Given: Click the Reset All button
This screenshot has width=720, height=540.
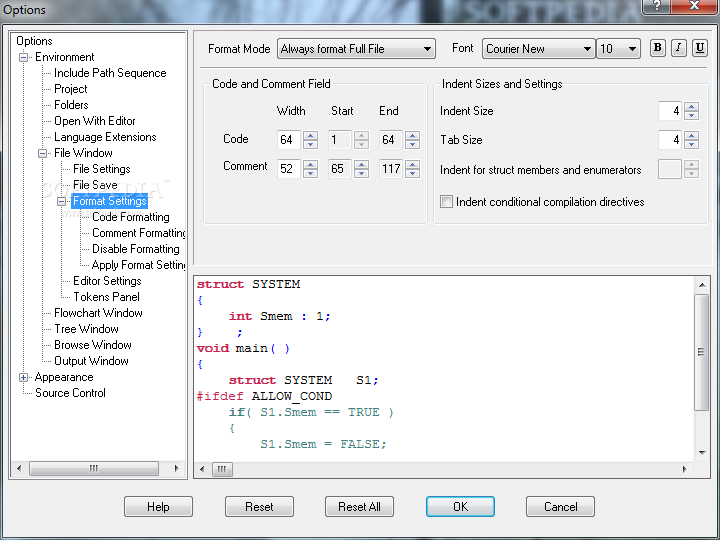Looking at the screenshot, I should coord(360,506).
